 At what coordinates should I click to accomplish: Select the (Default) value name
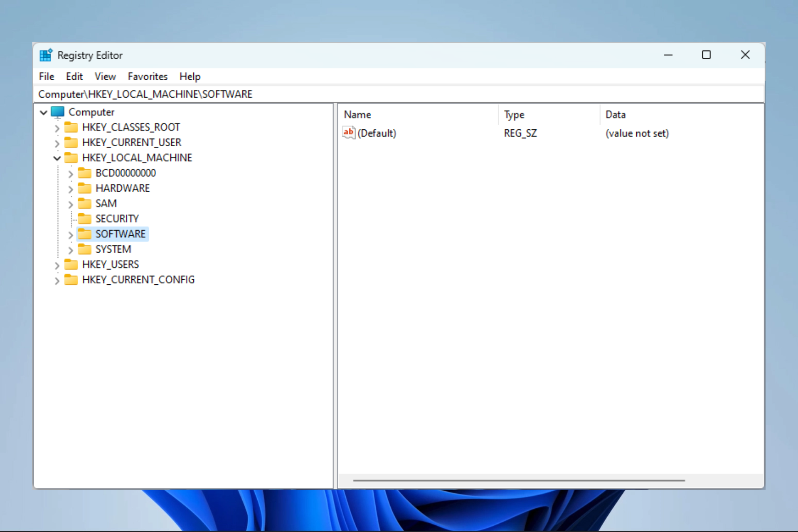pyautogui.click(x=377, y=133)
